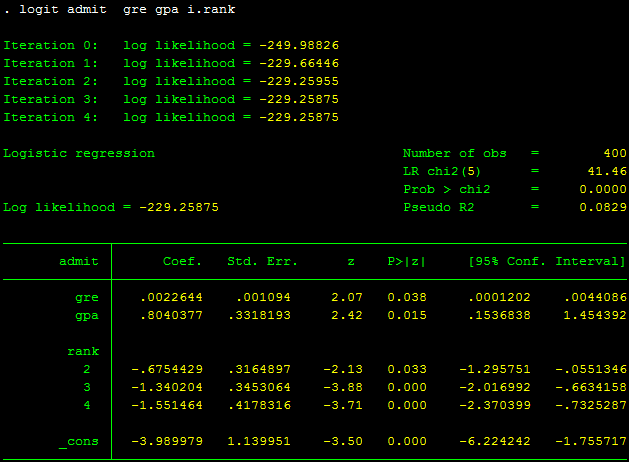Click the Iteration 0 log likelihood line
Viewport: 629px width, 462px height.
coord(171,45)
